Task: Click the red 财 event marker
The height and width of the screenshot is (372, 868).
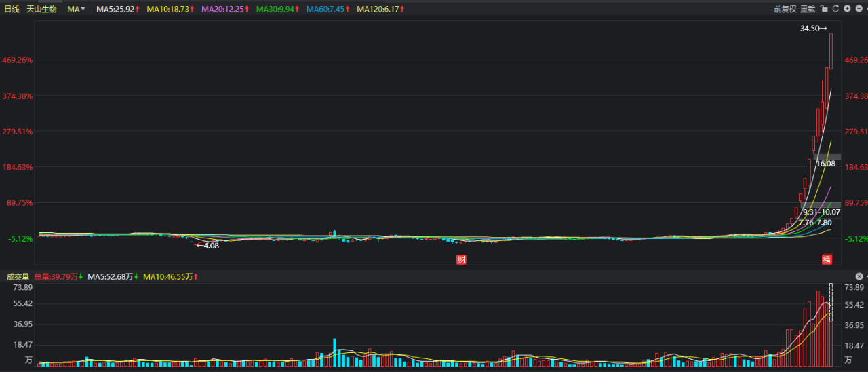Action: (461, 259)
